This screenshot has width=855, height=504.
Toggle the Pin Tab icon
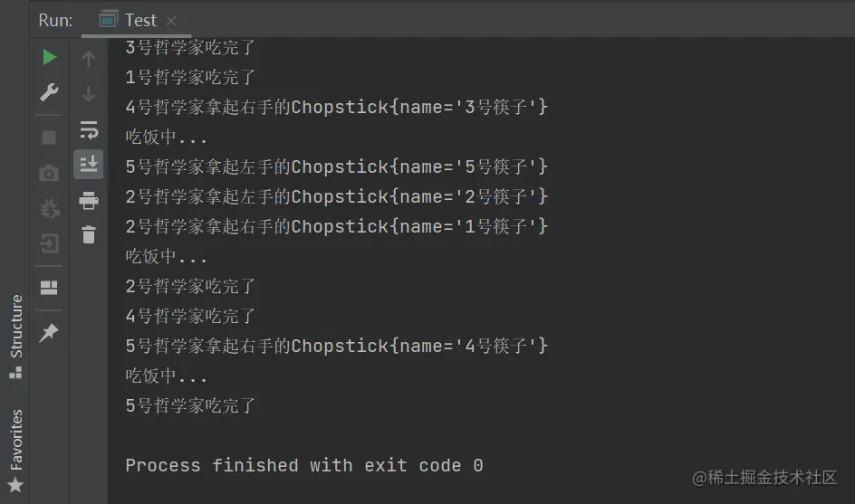click(x=50, y=333)
